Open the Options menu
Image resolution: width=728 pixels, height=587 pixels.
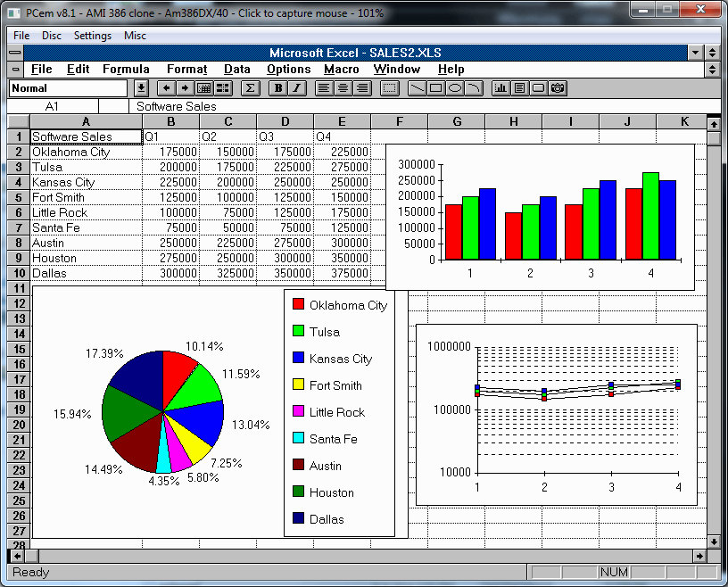(x=288, y=70)
